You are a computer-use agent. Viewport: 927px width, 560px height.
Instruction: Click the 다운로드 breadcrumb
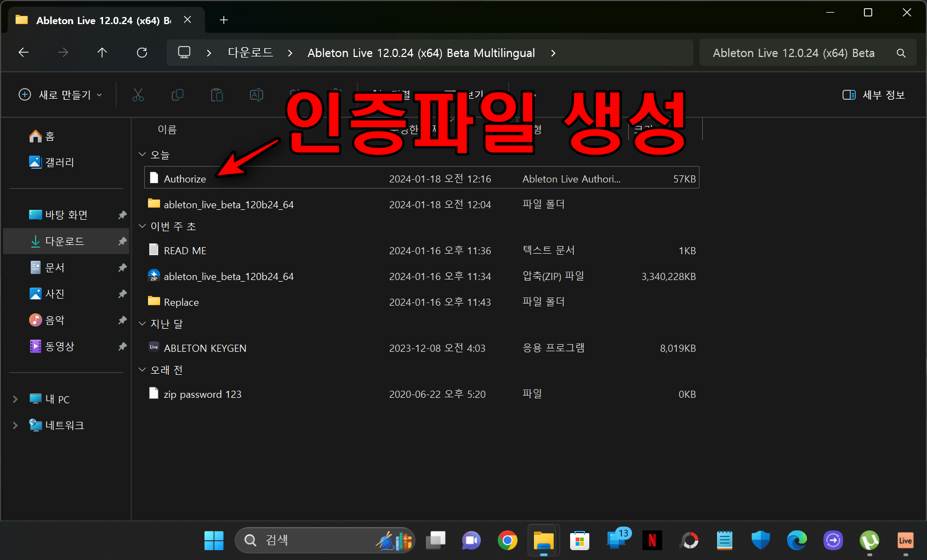(251, 53)
